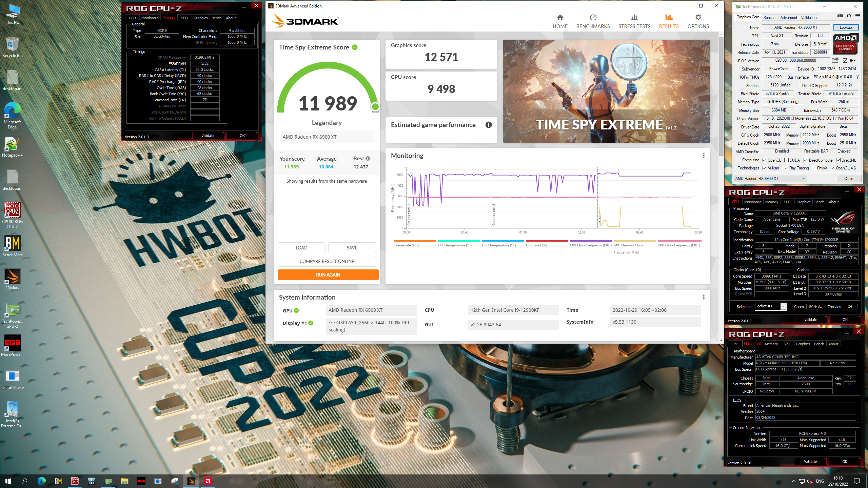Open the Snipping Tool taskbar icon
The height and width of the screenshot is (488, 868).
tap(175, 481)
